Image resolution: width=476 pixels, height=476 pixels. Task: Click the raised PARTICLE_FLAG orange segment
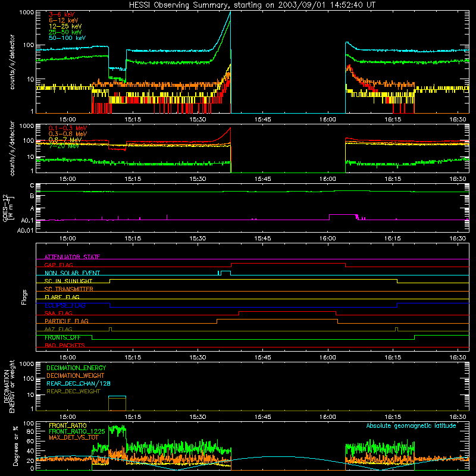[277, 320]
